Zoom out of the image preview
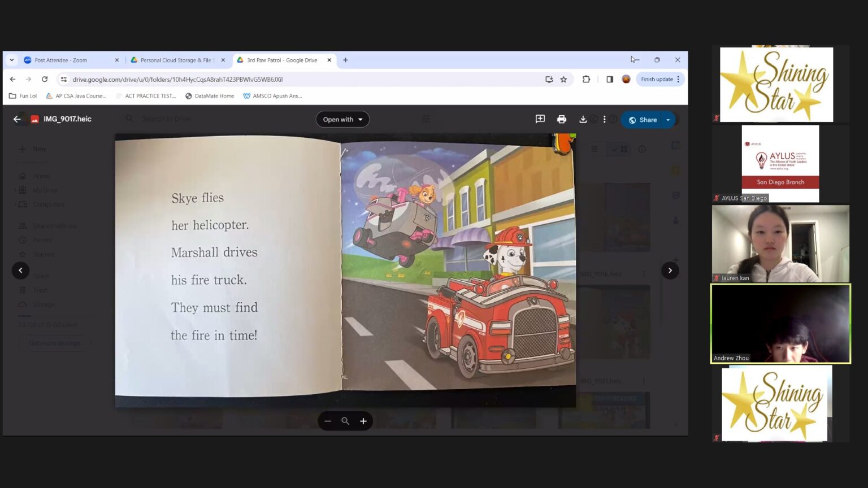Screen dimensions: 868x488 (328, 421)
